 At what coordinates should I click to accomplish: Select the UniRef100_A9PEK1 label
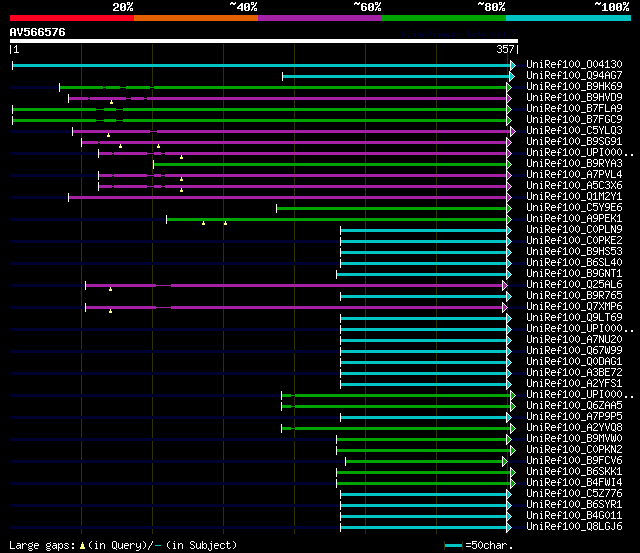574,218
